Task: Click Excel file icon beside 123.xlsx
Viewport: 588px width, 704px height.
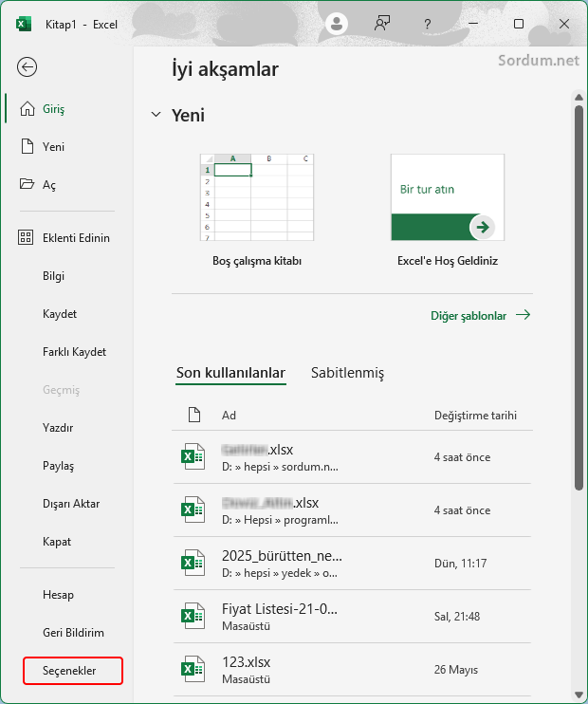Action: point(193,669)
